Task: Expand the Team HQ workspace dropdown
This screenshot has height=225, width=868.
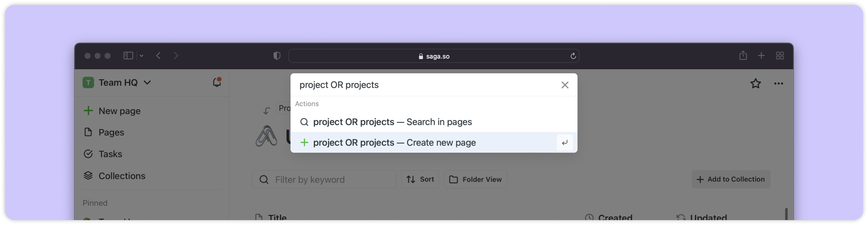Action: coord(147,83)
